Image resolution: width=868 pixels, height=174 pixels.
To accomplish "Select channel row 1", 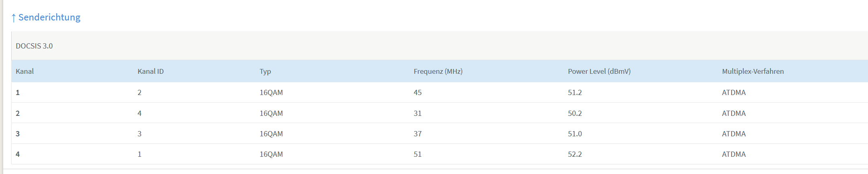I will click(439, 92).
